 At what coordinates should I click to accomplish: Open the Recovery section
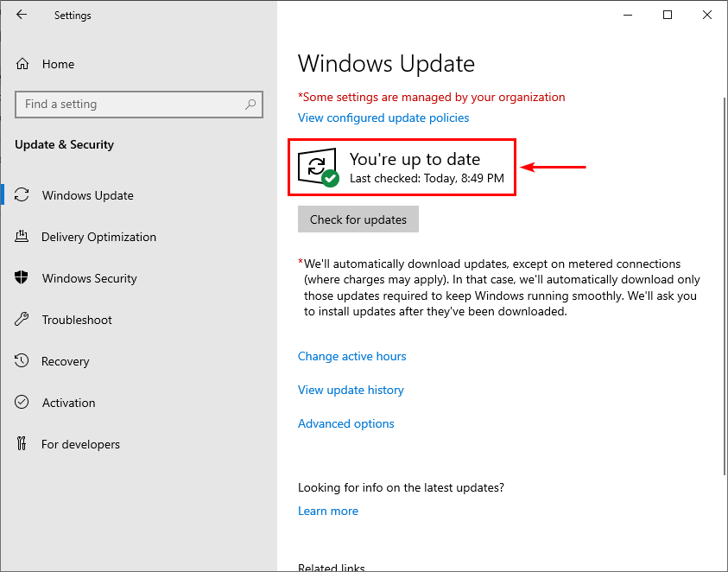coord(66,361)
